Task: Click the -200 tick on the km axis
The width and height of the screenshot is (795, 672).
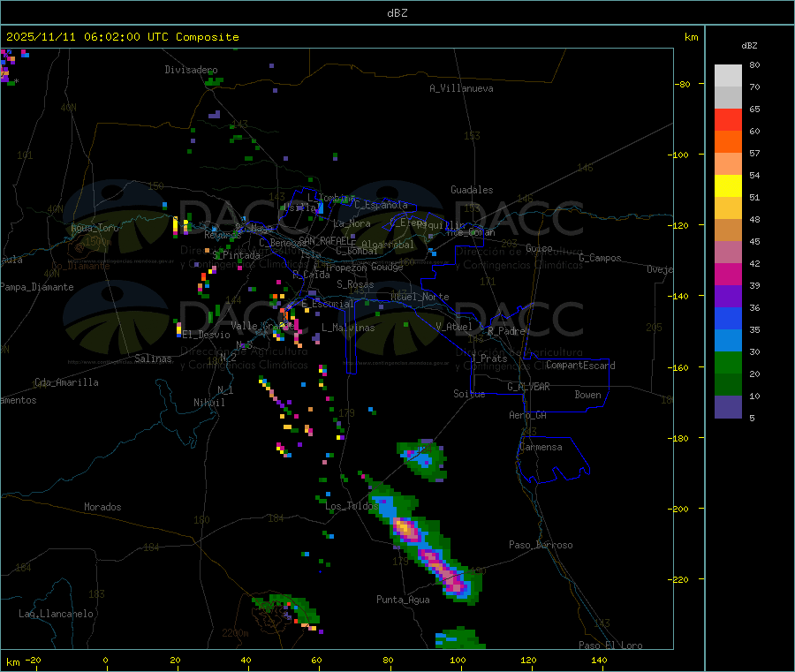Action: (680, 509)
